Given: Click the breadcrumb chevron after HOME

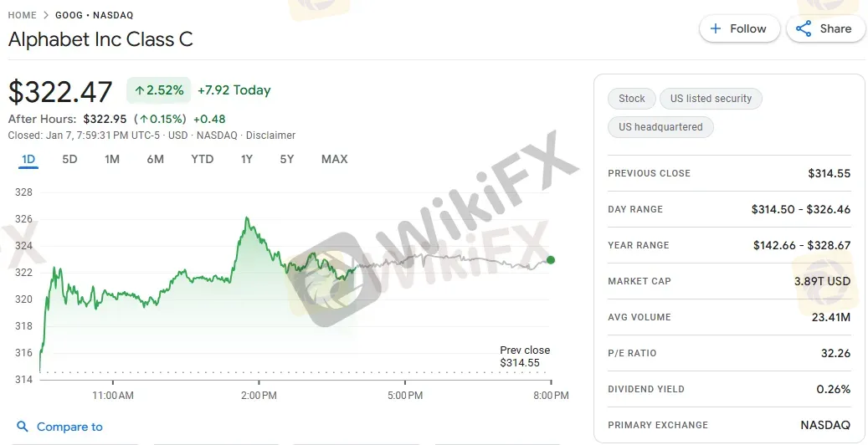Looking at the screenshot, I should tap(46, 16).
